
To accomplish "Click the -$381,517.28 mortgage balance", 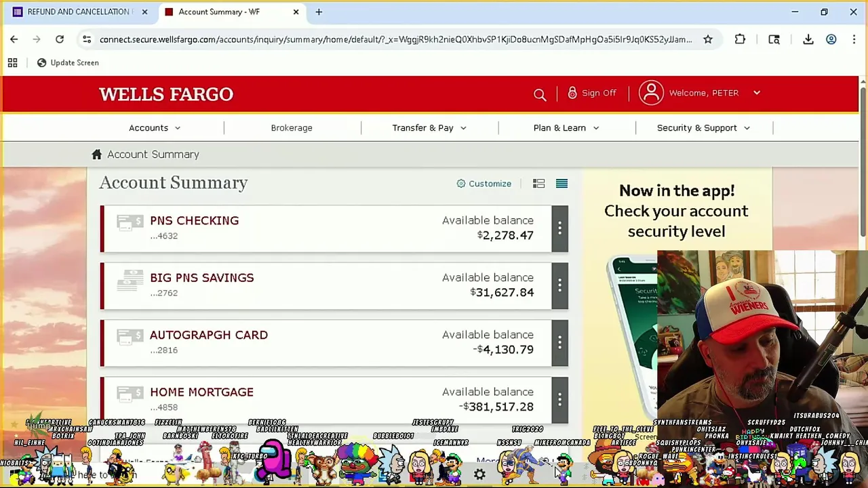I will 496,407.
